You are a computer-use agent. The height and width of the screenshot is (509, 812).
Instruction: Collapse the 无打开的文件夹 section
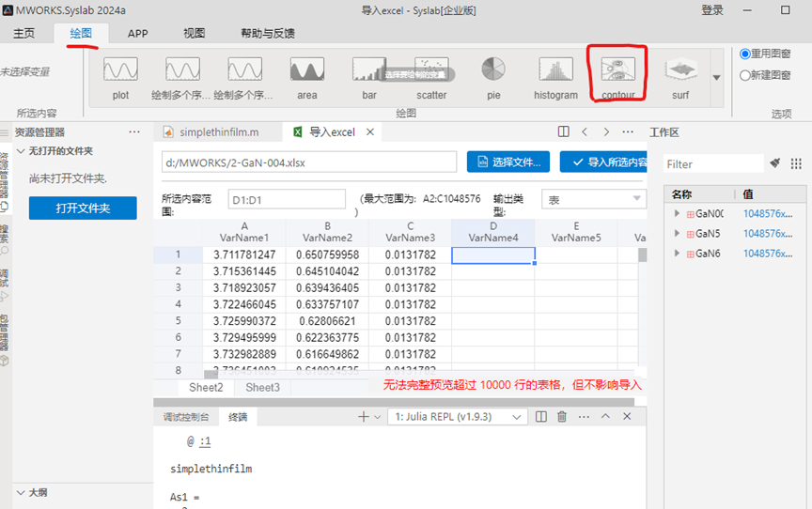(22, 151)
